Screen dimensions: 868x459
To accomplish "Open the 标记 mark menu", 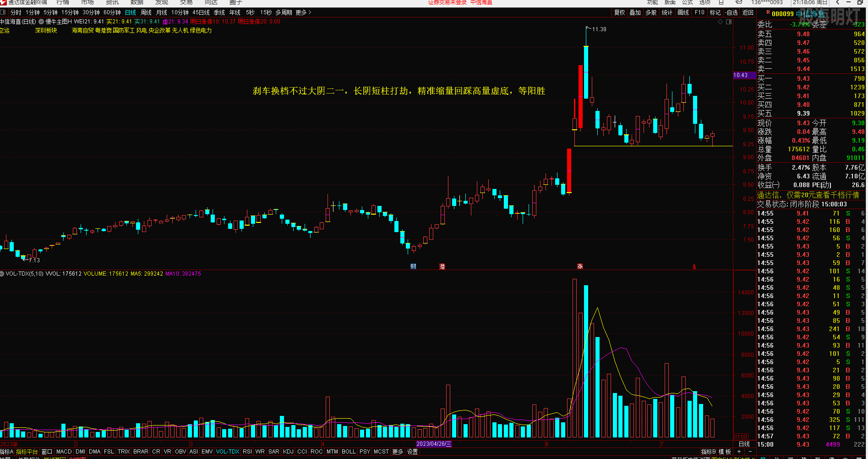I will [715, 12].
